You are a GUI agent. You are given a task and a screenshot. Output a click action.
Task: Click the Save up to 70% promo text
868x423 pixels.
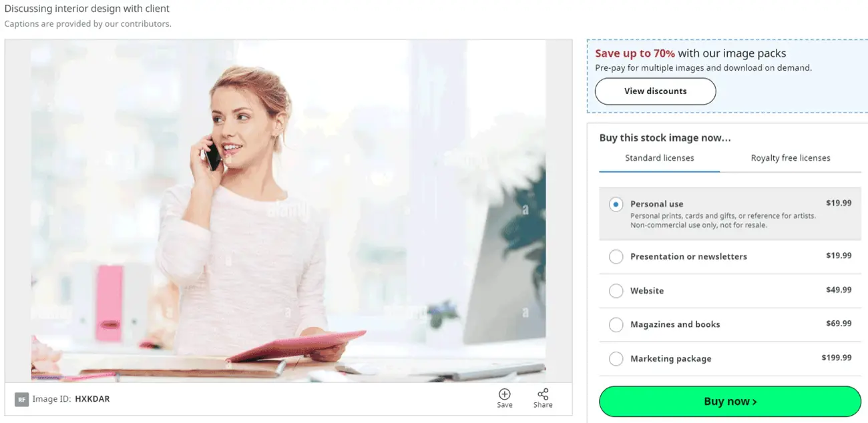click(634, 53)
